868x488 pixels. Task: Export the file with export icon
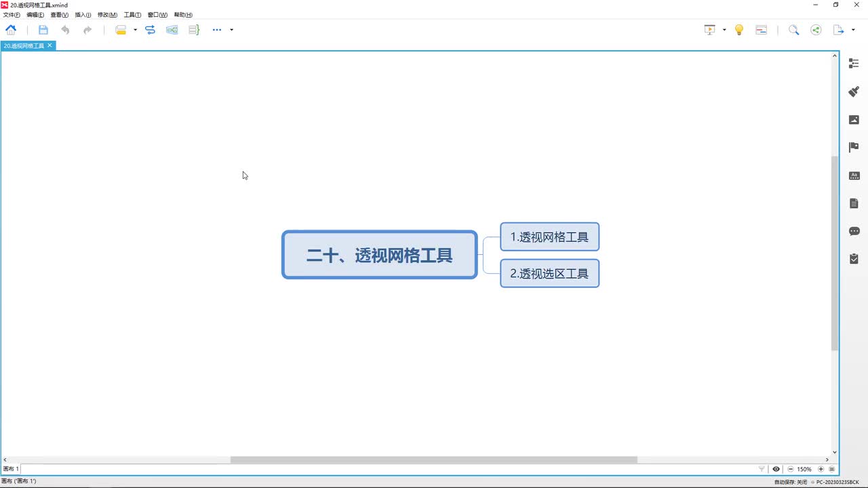click(x=839, y=30)
